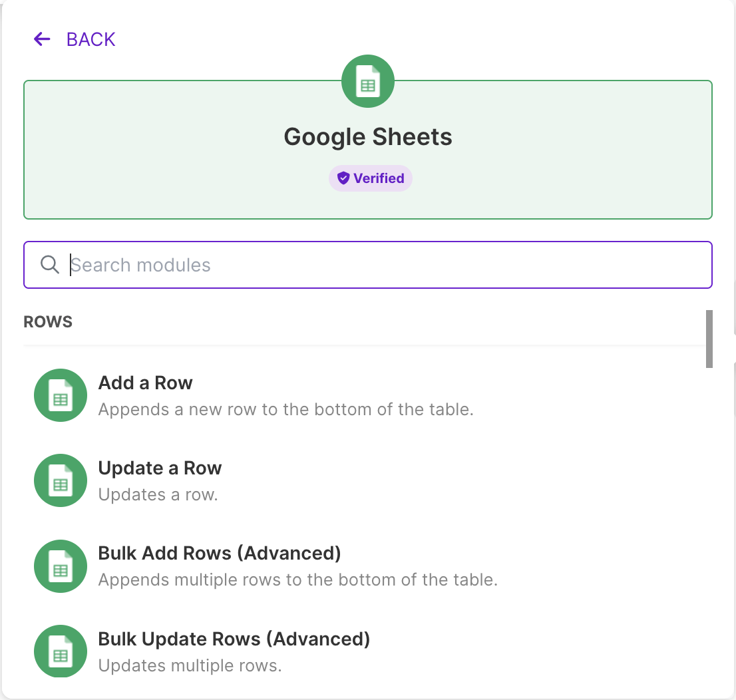Click the BACK link
The width and height of the screenshot is (736, 700).
(x=91, y=39)
